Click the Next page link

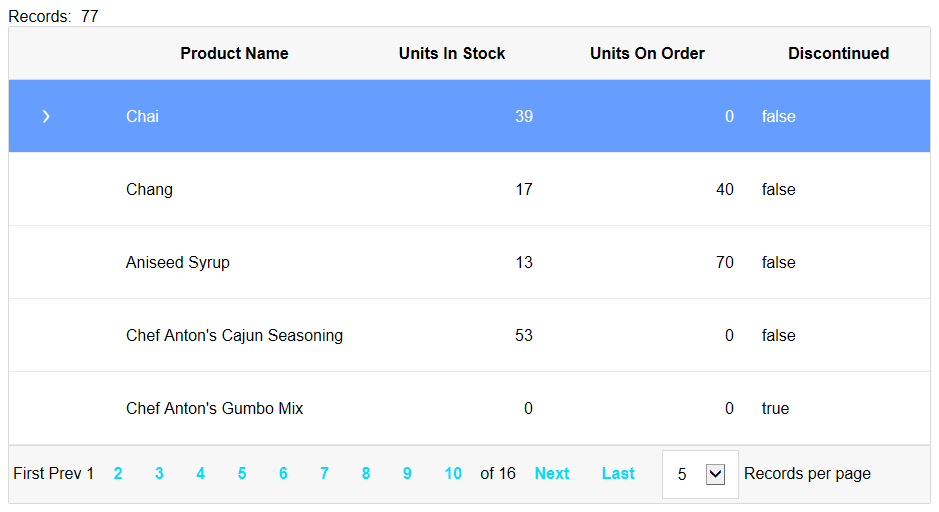[552, 474]
